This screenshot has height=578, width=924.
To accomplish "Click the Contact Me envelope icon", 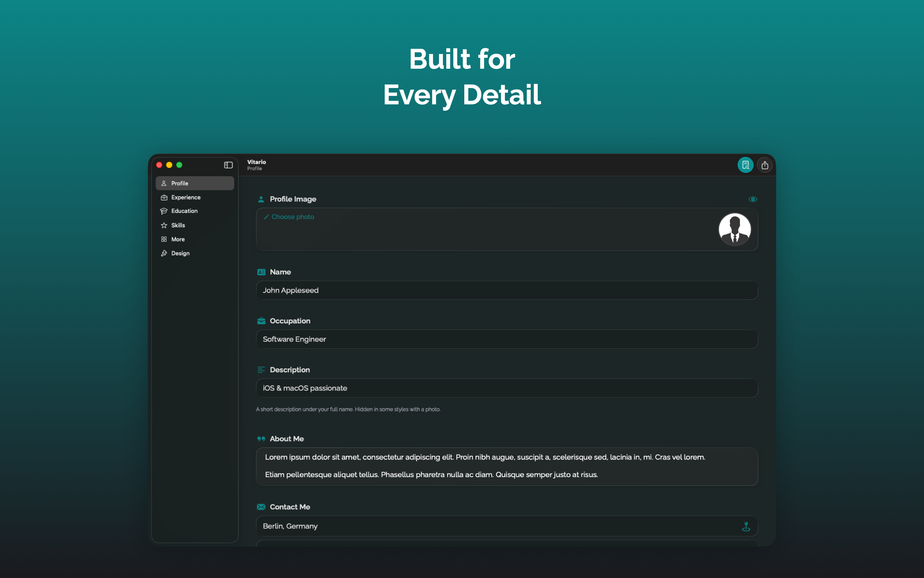I will 261,507.
